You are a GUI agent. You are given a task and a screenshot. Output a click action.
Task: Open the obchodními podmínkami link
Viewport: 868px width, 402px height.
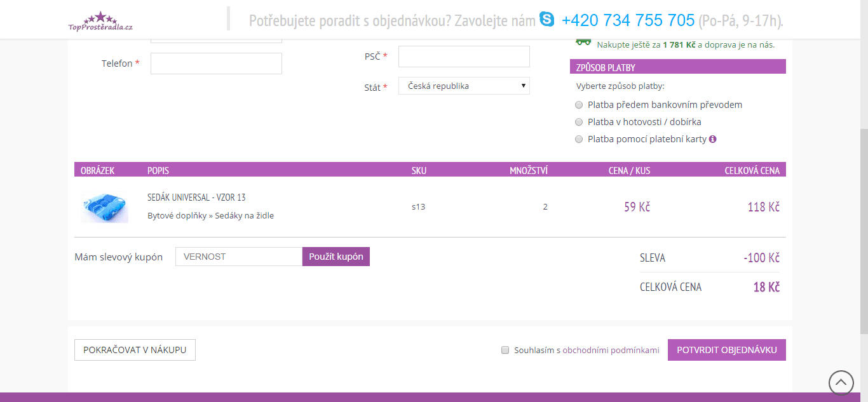pos(611,350)
